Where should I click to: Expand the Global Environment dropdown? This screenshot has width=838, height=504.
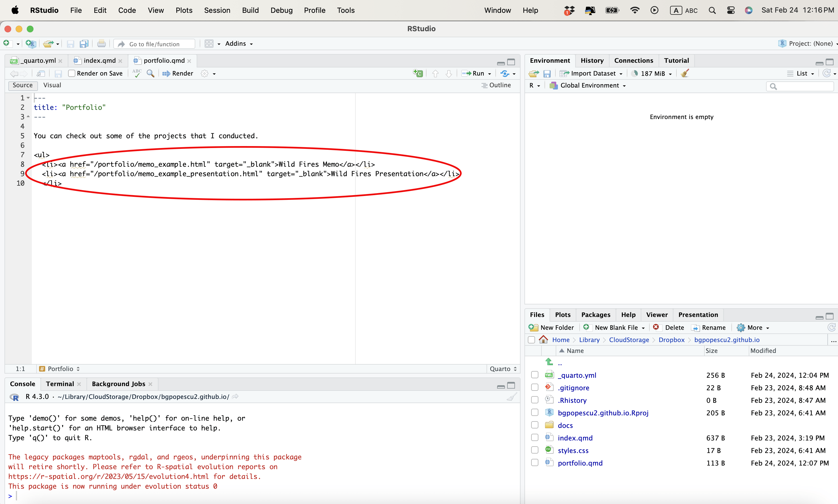[x=590, y=86]
